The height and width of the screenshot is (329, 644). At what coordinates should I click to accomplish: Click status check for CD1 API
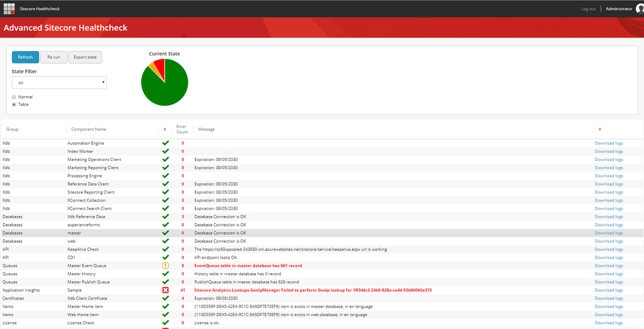pyautogui.click(x=165, y=257)
